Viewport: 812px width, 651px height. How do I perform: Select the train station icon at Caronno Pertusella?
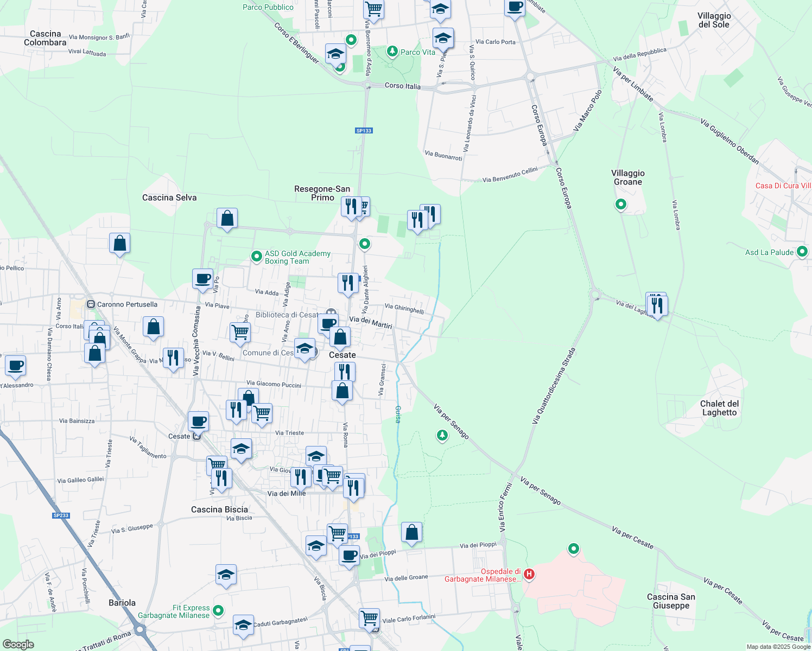tap(91, 304)
